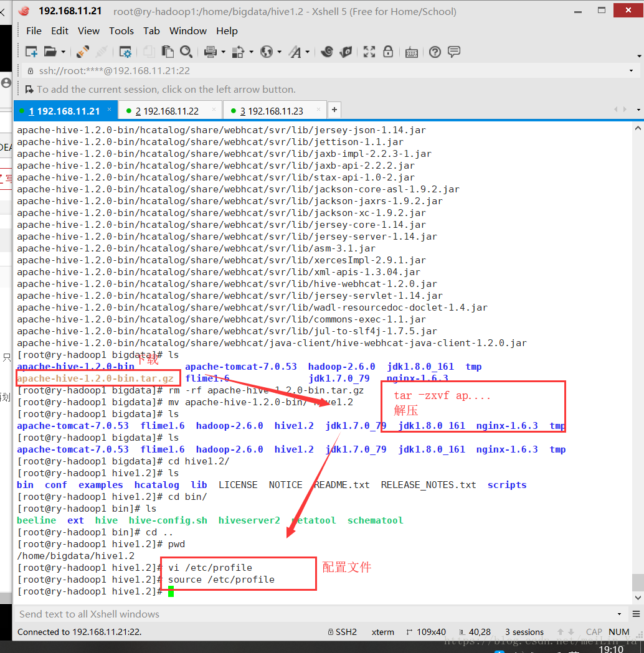Click the padlock icon in address bar
The height and width of the screenshot is (653, 644).
tap(31, 71)
